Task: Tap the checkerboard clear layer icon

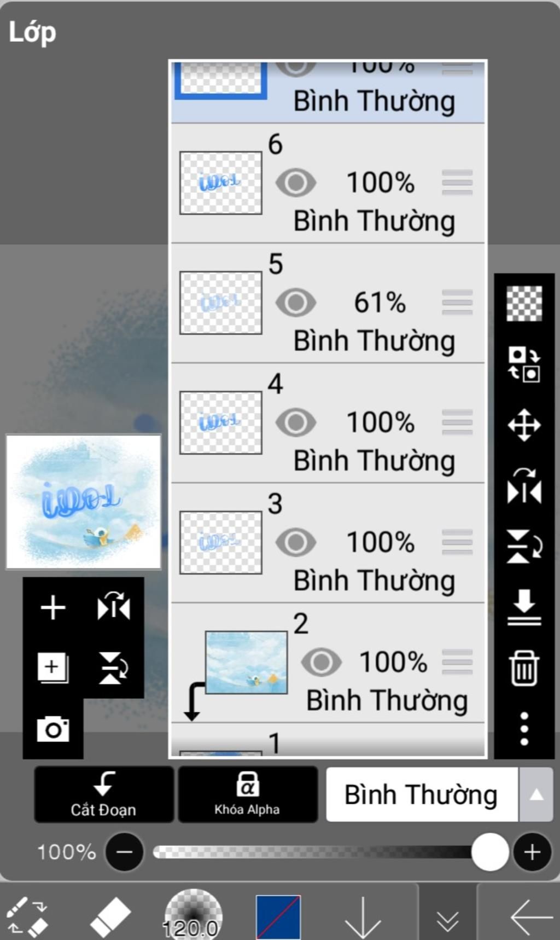Action: (x=524, y=303)
